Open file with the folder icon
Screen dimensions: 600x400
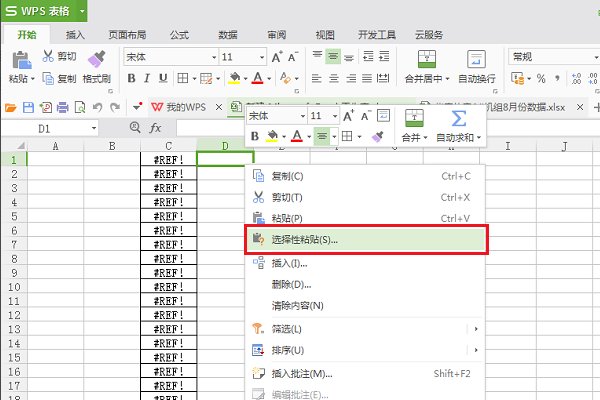[x=11, y=108]
